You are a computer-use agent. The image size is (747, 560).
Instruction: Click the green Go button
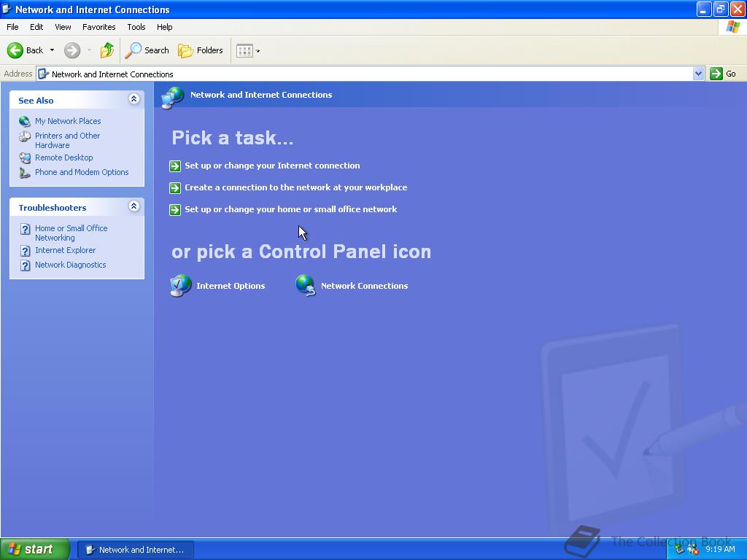723,74
